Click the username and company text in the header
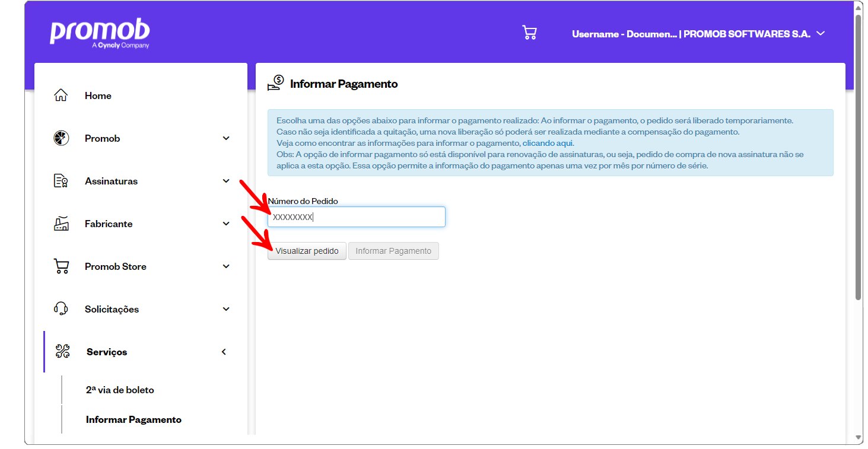 coord(691,34)
